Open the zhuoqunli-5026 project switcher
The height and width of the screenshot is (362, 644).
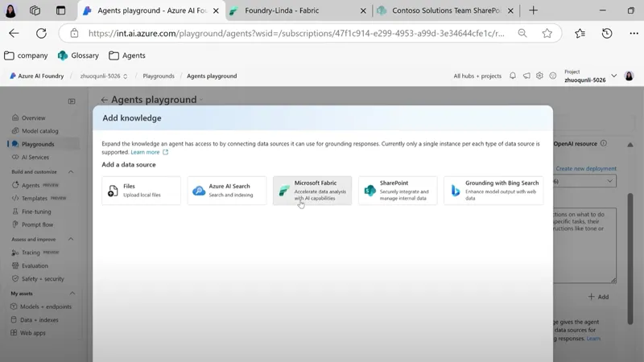click(x=104, y=76)
